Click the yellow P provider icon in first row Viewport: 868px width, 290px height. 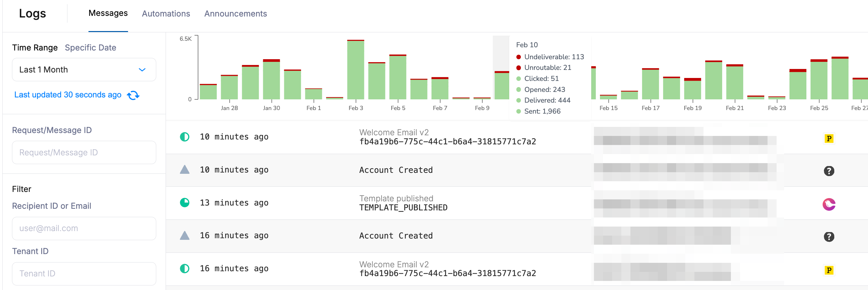(x=829, y=138)
